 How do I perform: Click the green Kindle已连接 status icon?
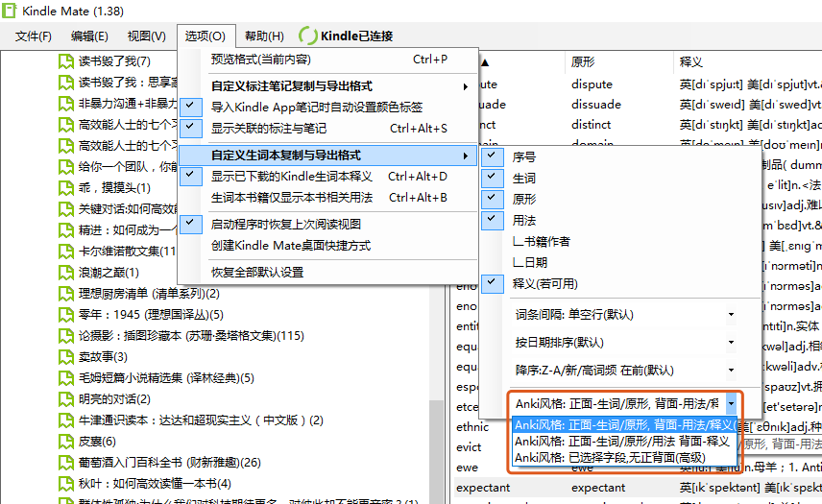(x=308, y=36)
